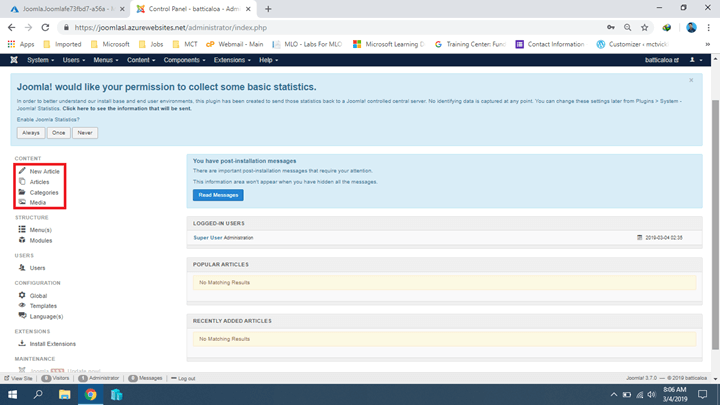
Task: Open the Webmail - Main bookmark
Action: 235,44
